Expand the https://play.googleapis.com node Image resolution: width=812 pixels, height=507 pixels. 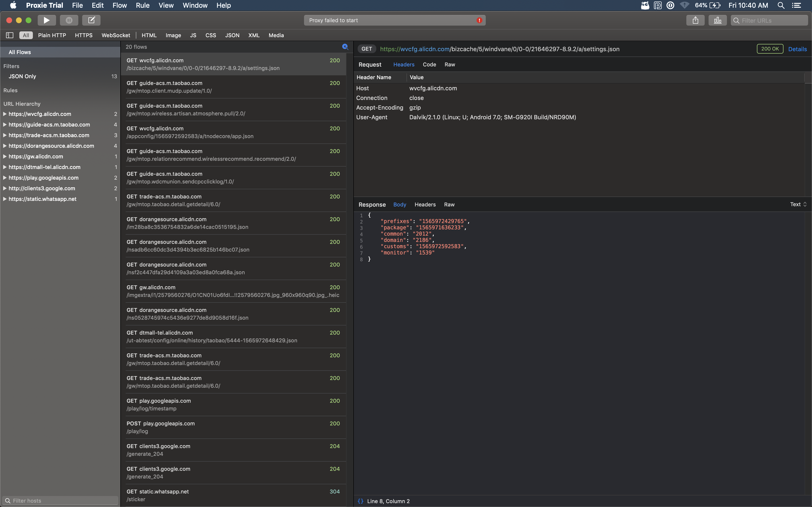(x=5, y=178)
